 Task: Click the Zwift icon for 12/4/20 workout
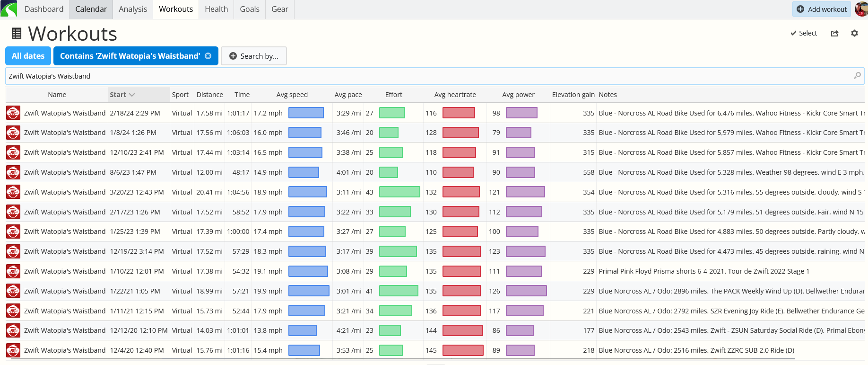13,350
